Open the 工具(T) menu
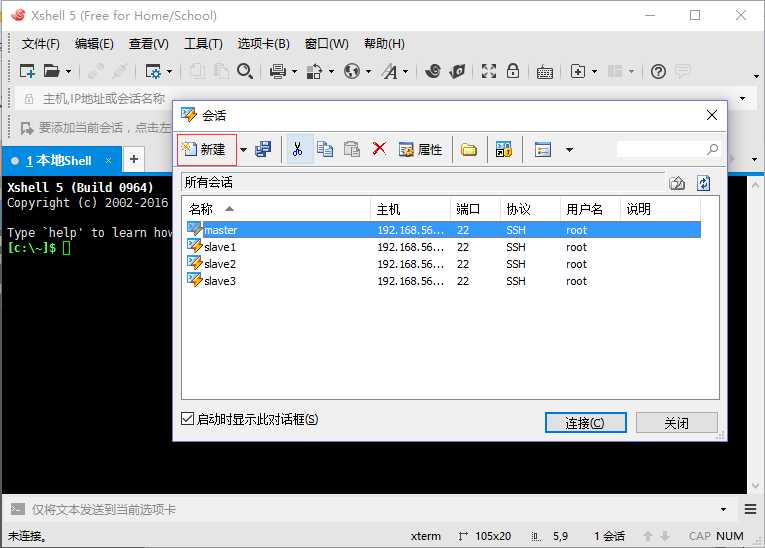This screenshot has height=548, width=765. pyautogui.click(x=203, y=44)
